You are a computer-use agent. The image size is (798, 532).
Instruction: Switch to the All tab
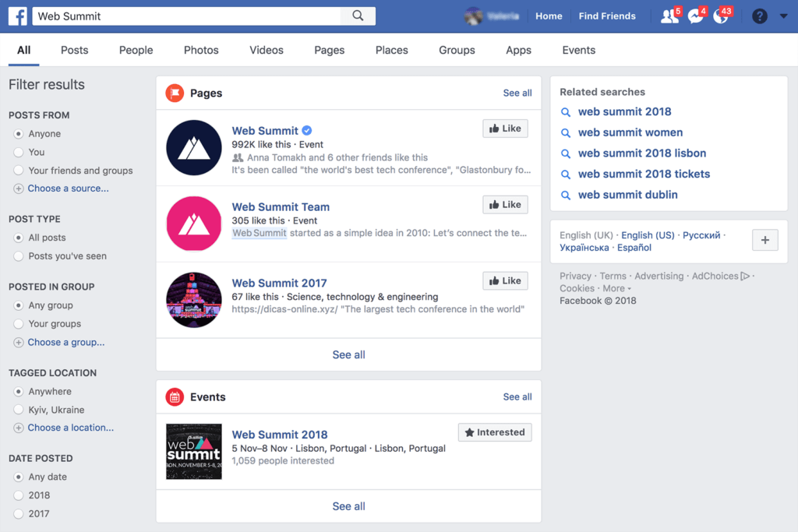(x=24, y=50)
